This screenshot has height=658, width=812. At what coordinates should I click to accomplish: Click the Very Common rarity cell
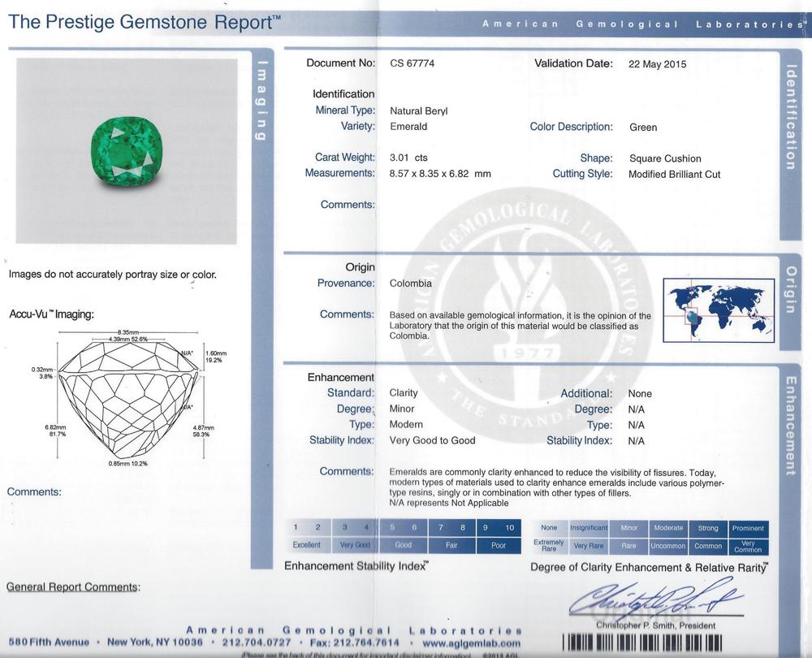coord(749,546)
